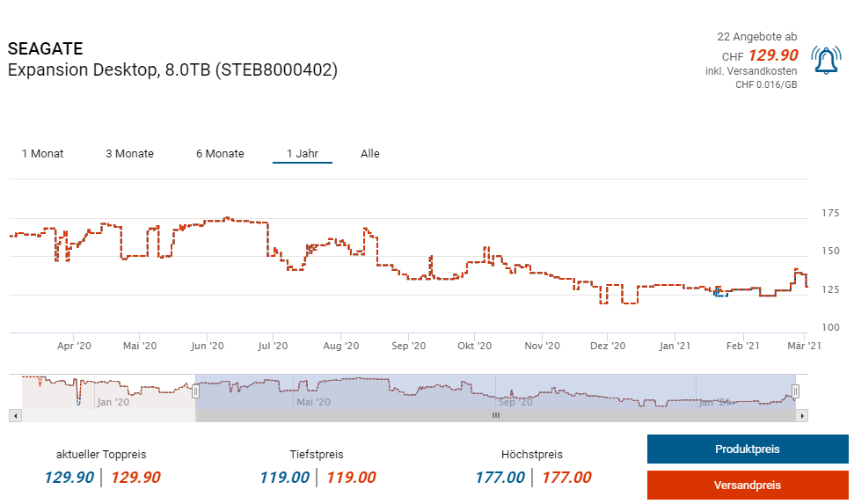The image size is (854, 504).
Task: Click the Tiefstpreis 119.00 blue value
Action: coord(284,478)
